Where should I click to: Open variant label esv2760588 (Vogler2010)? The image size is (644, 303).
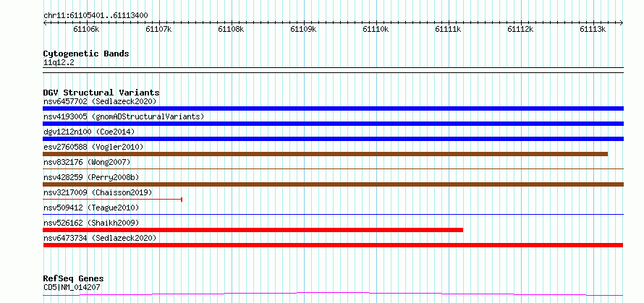click(93, 147)
